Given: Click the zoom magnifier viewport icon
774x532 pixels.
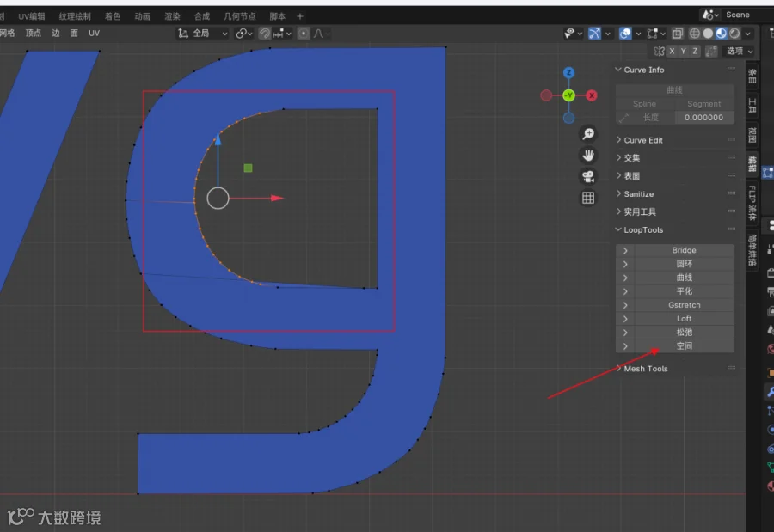Looking at the screenshot, I should 588,134.
